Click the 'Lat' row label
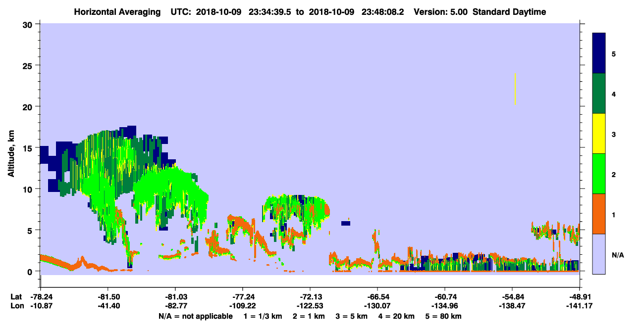The height and width of the screenshot is (330, 644). (x=16, y=296)
